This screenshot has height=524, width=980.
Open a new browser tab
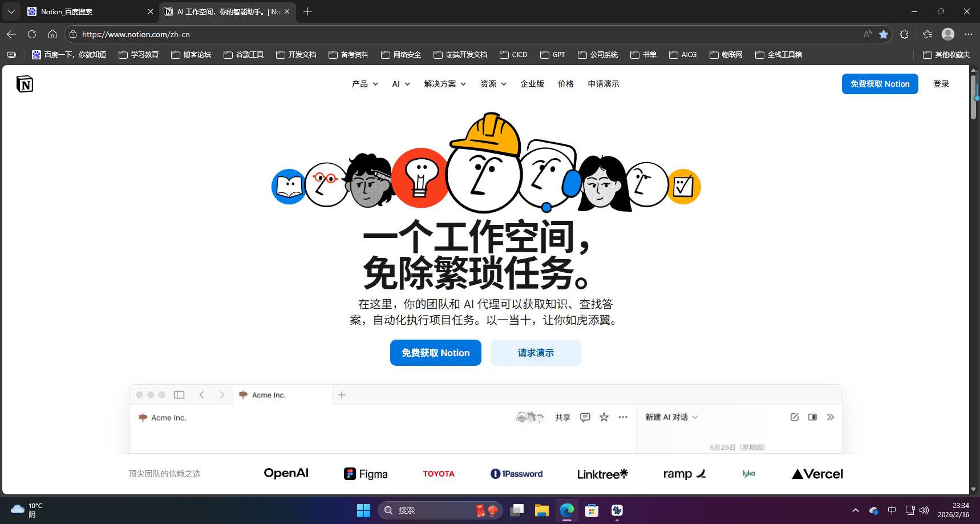click(307, 11)
